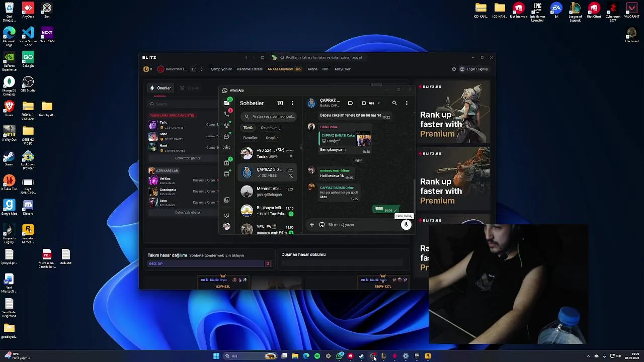The width and height of the screenshot is (644, 362).
Task: Open WhatsApp status updates icon
Action: 227,125
